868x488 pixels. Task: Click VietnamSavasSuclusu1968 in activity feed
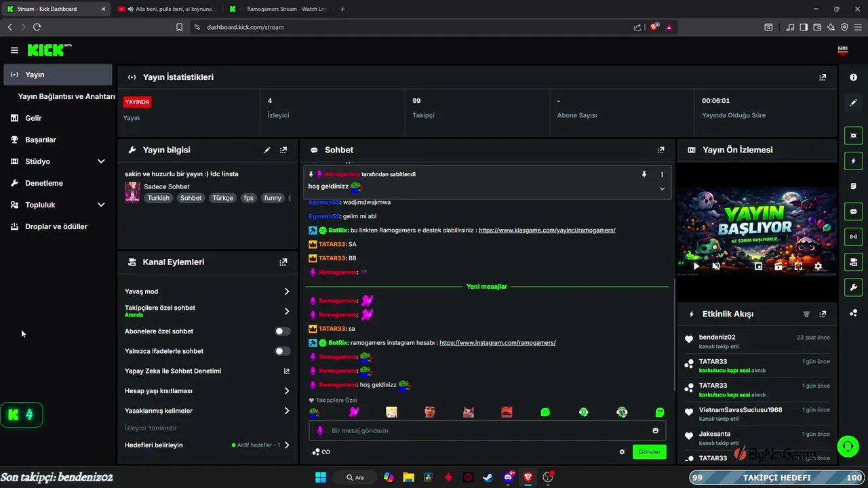click(x=741, y=410)
